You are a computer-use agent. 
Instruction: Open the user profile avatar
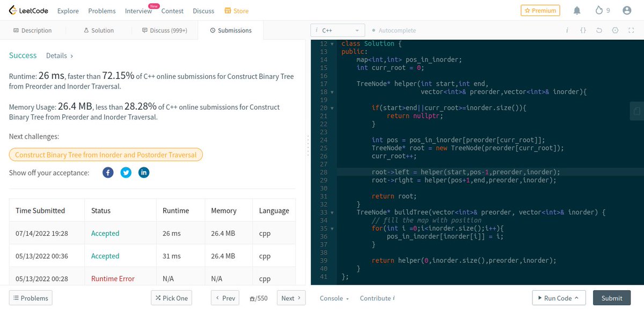click(x=627, y=10)
